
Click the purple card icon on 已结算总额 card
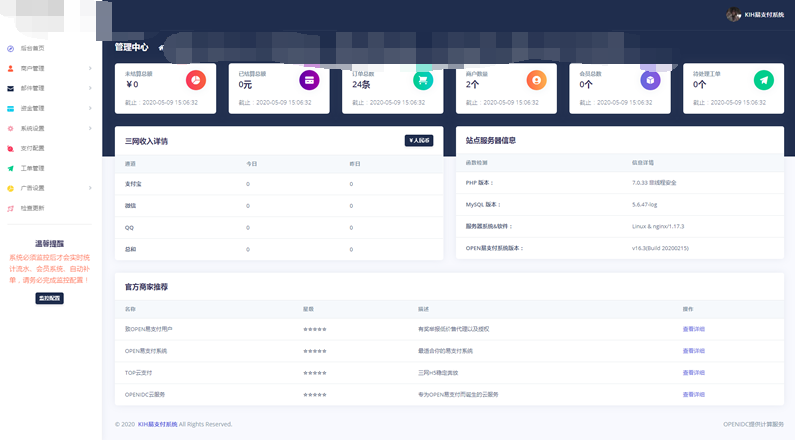310,79
